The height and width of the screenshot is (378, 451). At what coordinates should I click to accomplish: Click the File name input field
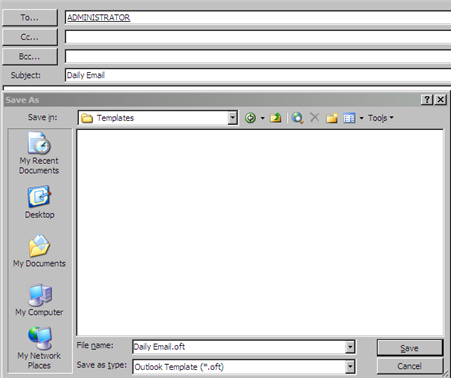click(239, 347)
